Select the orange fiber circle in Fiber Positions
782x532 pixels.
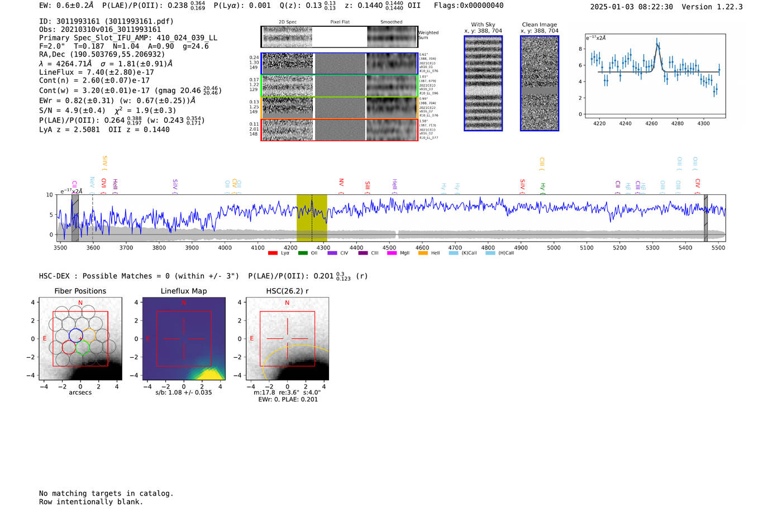[89, 335]
